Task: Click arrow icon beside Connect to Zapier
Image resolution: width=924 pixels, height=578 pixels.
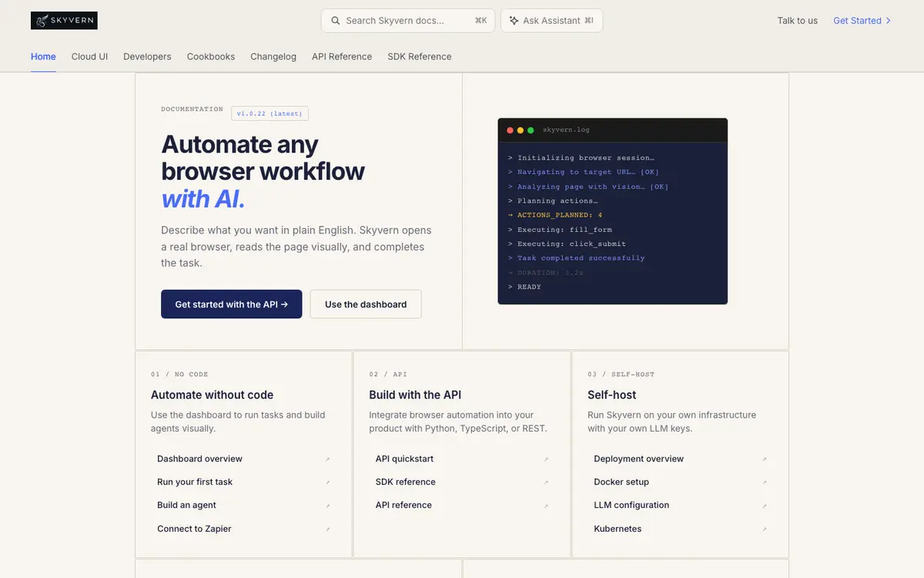Action: pos(327,529)
